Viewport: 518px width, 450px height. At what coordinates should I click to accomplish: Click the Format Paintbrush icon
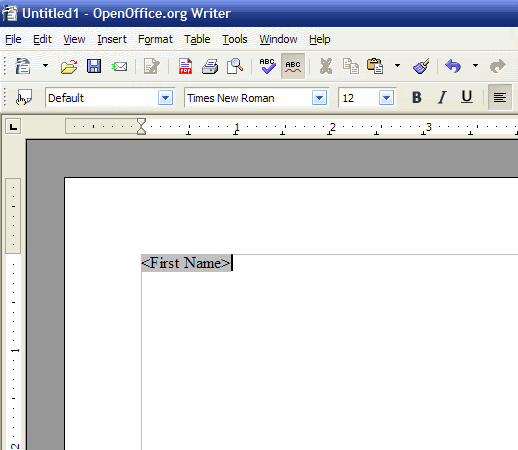(421, 66)
